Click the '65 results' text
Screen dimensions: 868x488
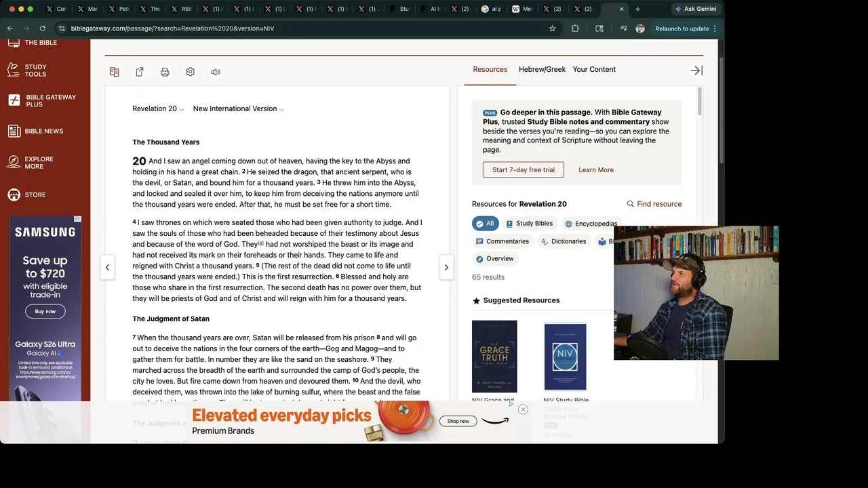click(x=488, y=277)
